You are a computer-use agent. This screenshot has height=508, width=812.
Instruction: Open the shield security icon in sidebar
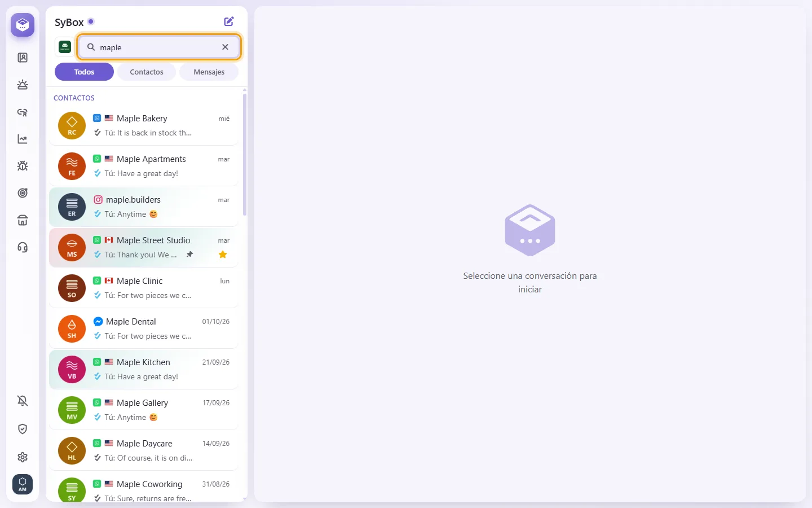click(23, 429)
